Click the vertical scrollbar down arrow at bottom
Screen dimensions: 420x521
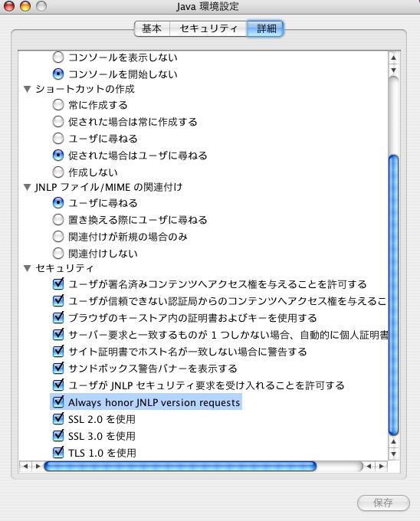[394, 454]
